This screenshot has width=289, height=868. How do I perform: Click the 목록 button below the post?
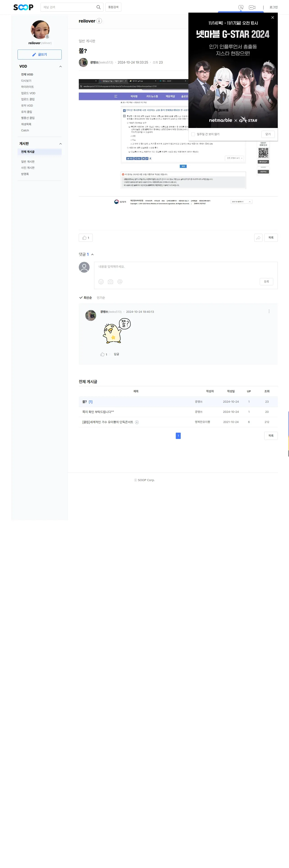[x=271, y=238]
